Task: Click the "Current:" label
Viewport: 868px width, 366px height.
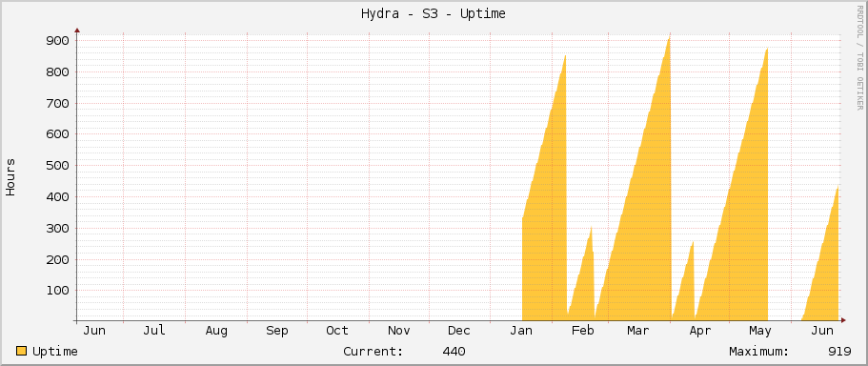Action: click(373, 352)
